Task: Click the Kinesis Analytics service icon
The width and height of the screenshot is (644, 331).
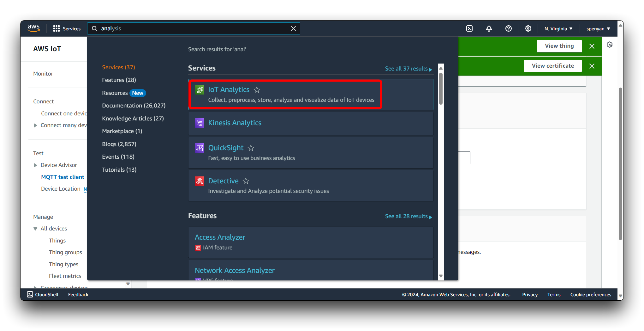Action: pyautogui.click(x=200, y=123)
